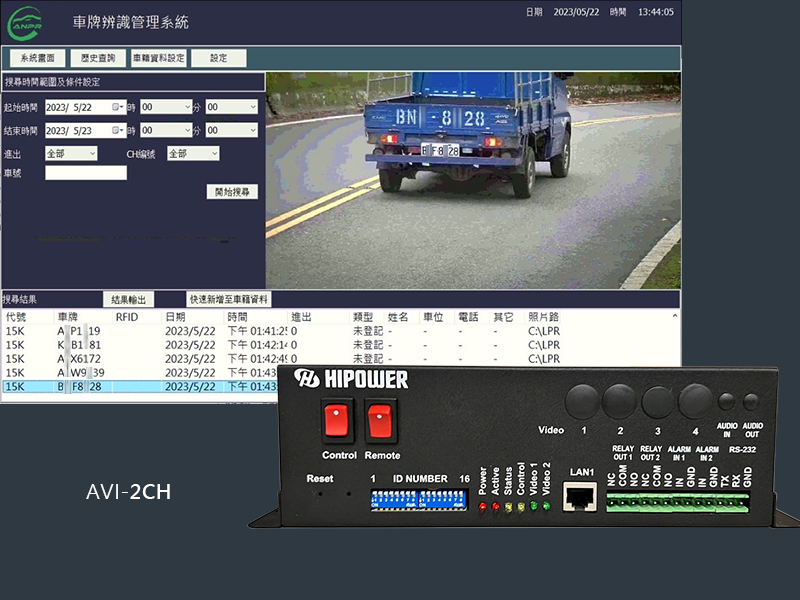Open the start date calendar picker icon

coord(117,107)
